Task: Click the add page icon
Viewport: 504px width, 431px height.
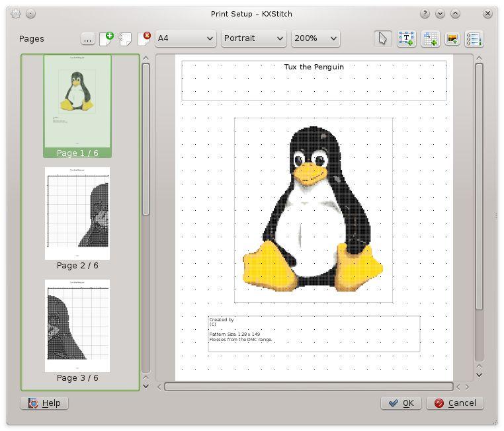Action: [x=106, y=39]
